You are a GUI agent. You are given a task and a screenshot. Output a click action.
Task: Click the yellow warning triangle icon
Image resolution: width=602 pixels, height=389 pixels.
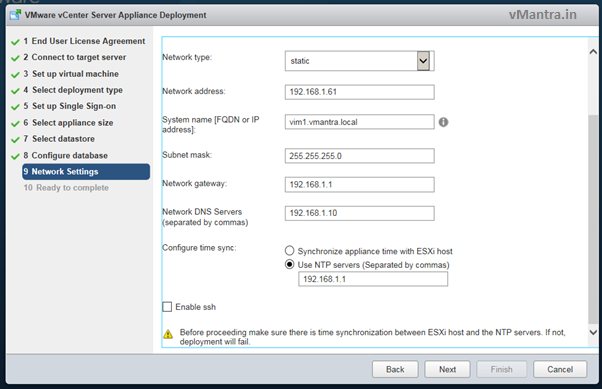point(168,334)
